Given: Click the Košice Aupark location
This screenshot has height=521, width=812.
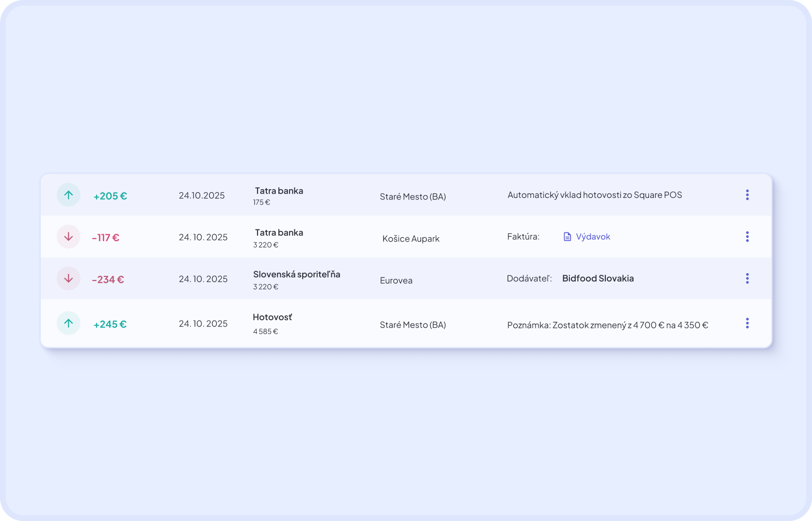Looking at the screenshot, I should click(x=411, y=239).
